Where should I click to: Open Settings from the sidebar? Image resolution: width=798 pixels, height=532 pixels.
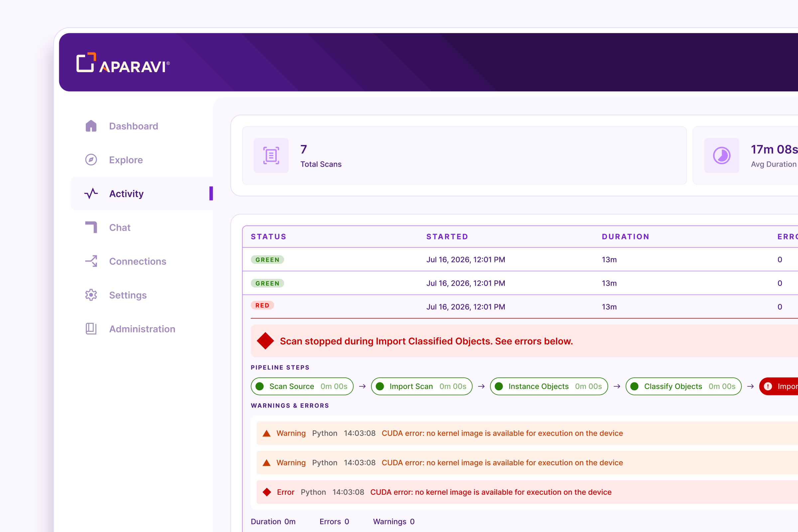[142, 295]
